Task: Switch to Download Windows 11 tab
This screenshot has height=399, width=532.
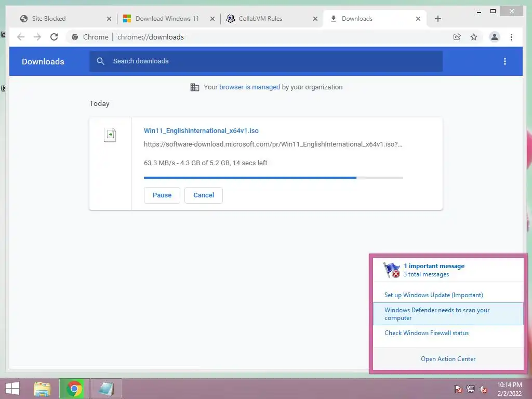Action: tap(167, 19)
